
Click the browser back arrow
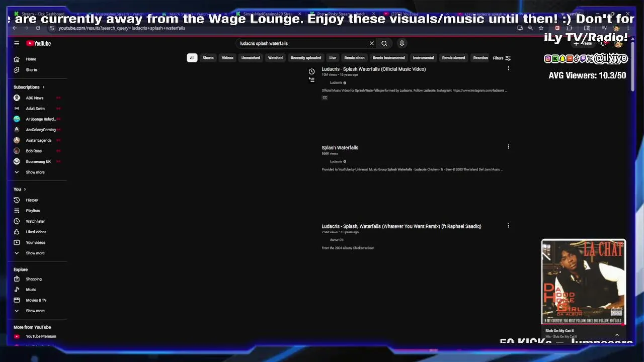(15, 28)
